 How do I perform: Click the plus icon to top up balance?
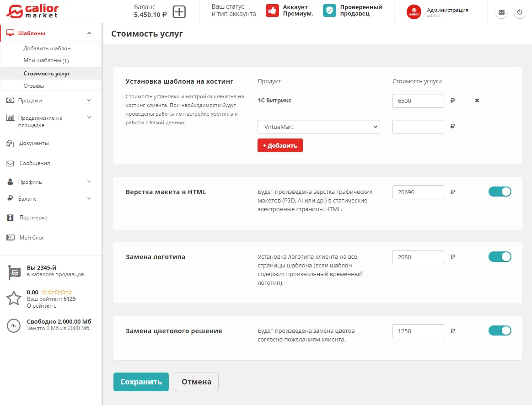[179, 11]
